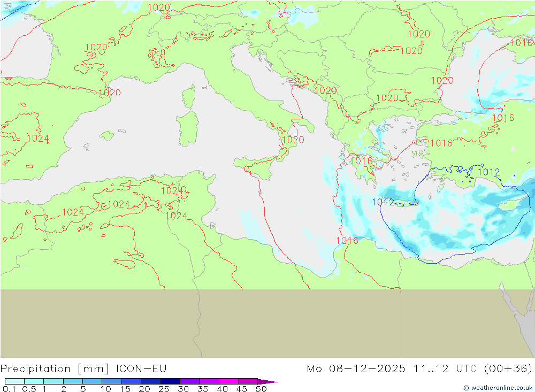The image size is (535, 392).
Task: Select the 10–15 mm legend color swatch
Action: click(112, 381)
